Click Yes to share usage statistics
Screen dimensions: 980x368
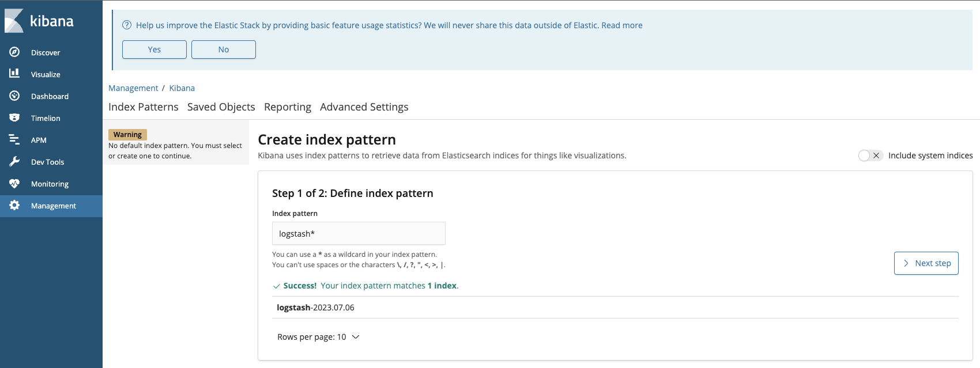tap(154, 50)
